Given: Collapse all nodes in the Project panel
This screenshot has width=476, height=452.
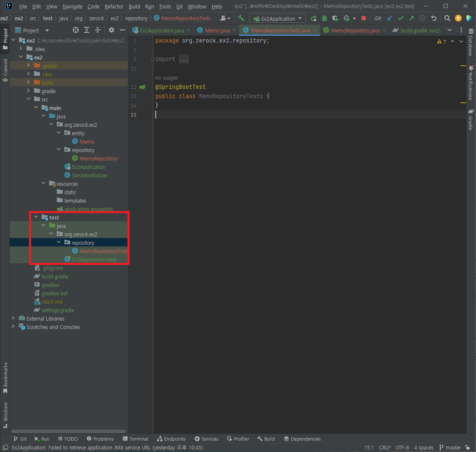Looking at the screenshot, I should click(98, 30).
